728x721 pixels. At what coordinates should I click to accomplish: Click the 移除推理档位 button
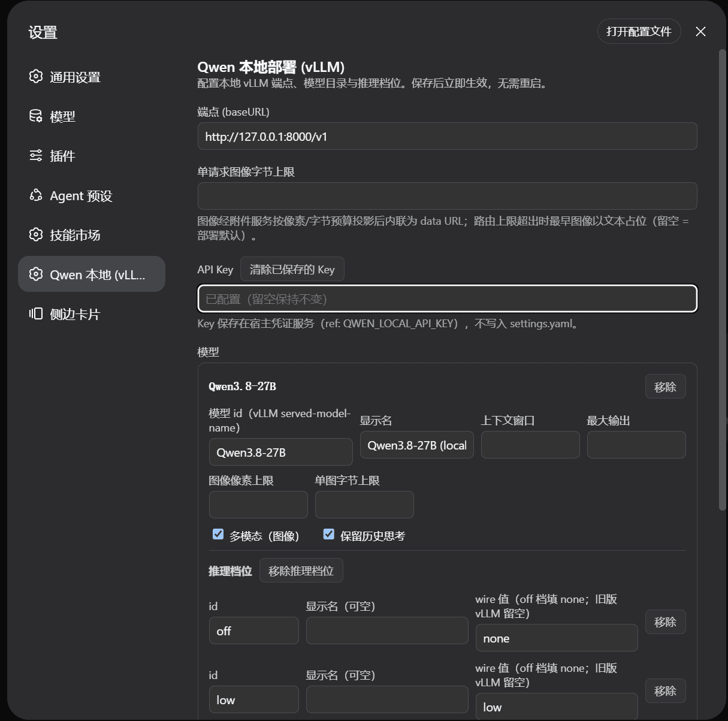pyautogui.click(x=301, y=571)
